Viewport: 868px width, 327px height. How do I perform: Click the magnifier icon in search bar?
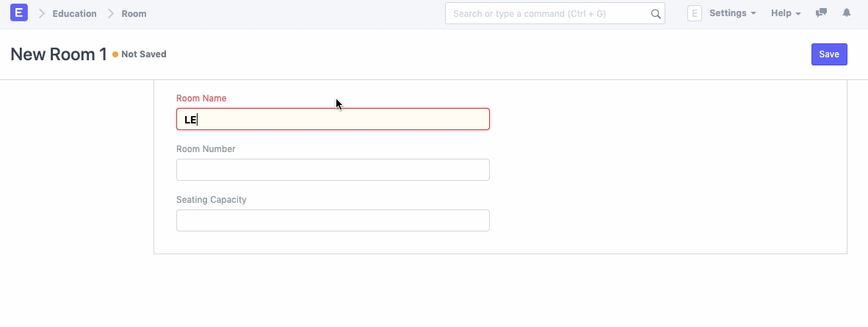[x=656, y=14]
